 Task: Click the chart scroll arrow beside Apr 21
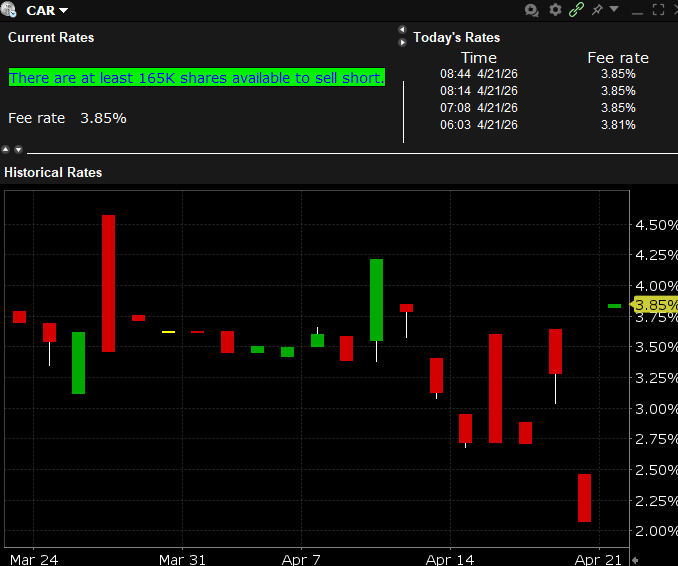click(635, 560)
